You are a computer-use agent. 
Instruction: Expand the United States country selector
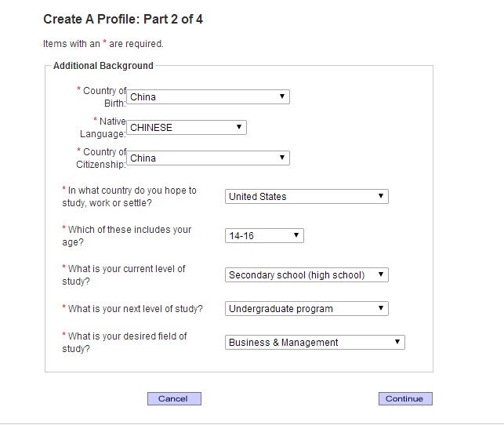tap(306, 197)
